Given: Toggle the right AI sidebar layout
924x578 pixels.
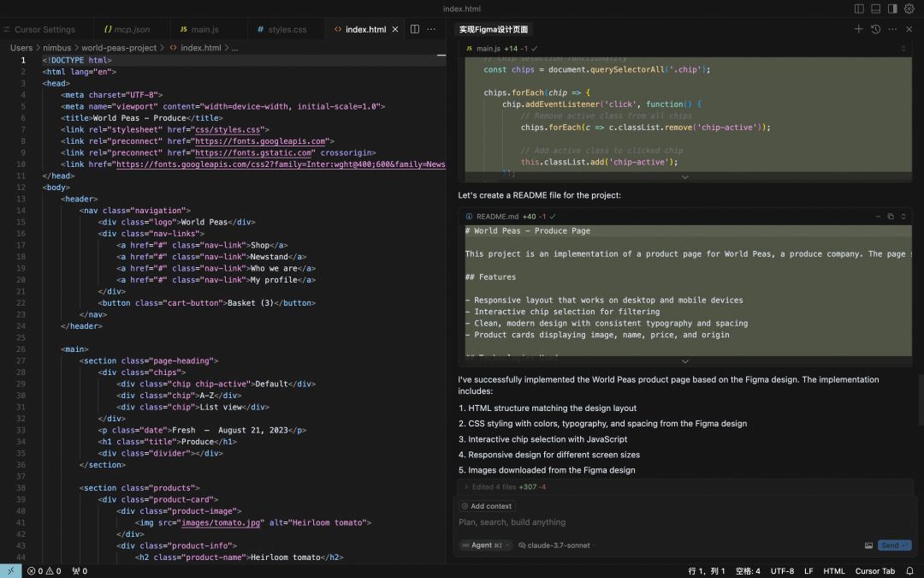Looking at the screenshot, I should click(x=892, y=9).
